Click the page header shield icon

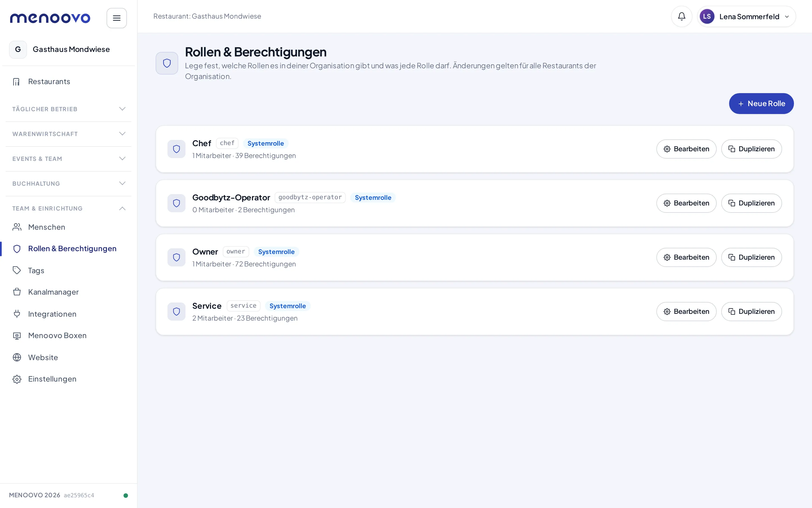(167, 63)
